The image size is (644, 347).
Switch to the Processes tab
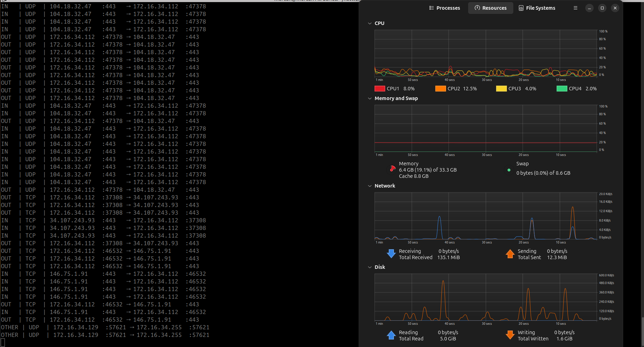click(x=445, y=8)
